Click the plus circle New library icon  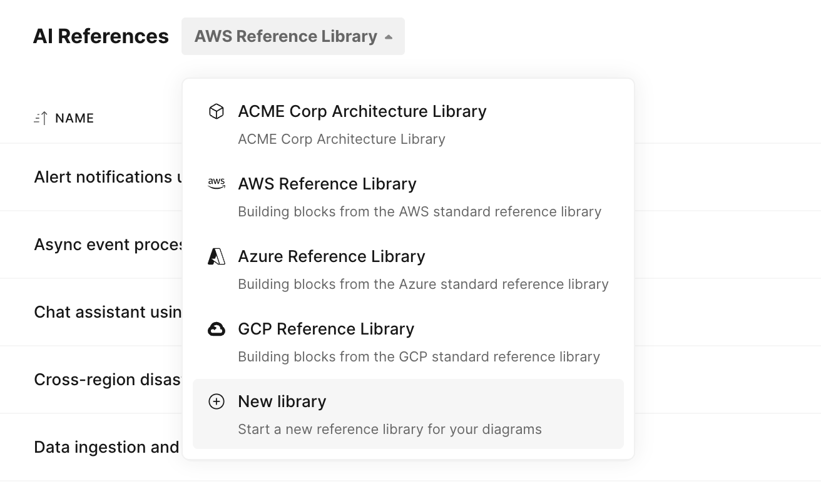pos(216,401)
